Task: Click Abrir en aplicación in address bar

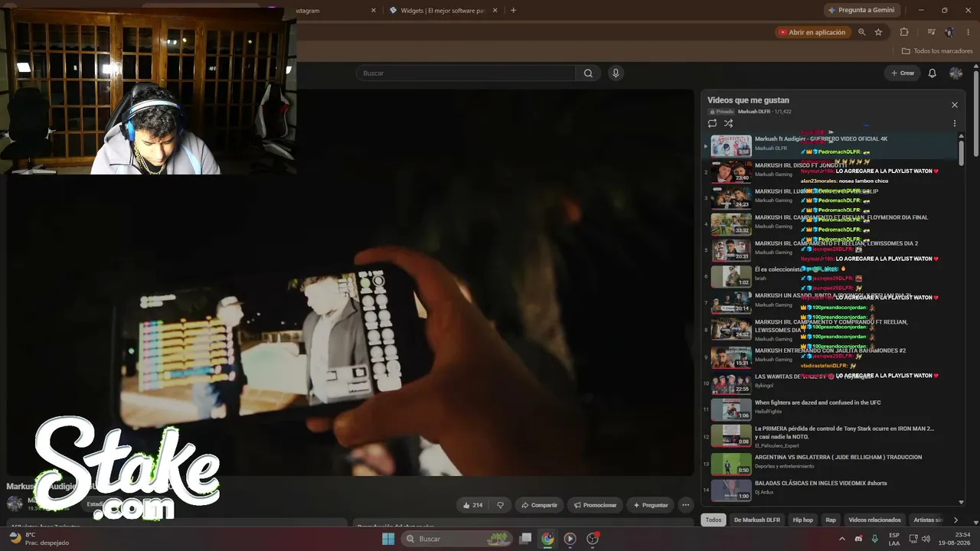Action: [x=812, y=32]
